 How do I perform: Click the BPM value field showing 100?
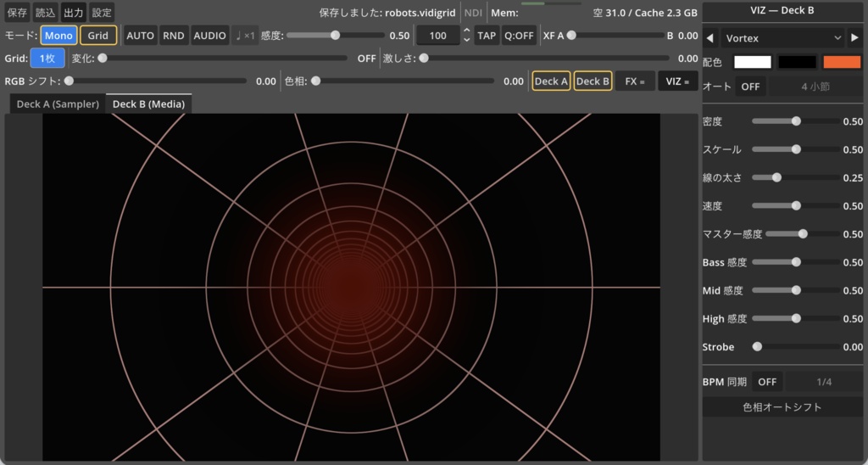click(x=438, y=36)
